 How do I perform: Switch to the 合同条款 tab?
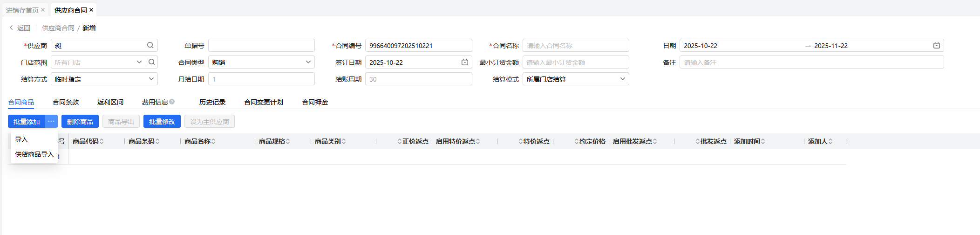(x=66, y=102)
